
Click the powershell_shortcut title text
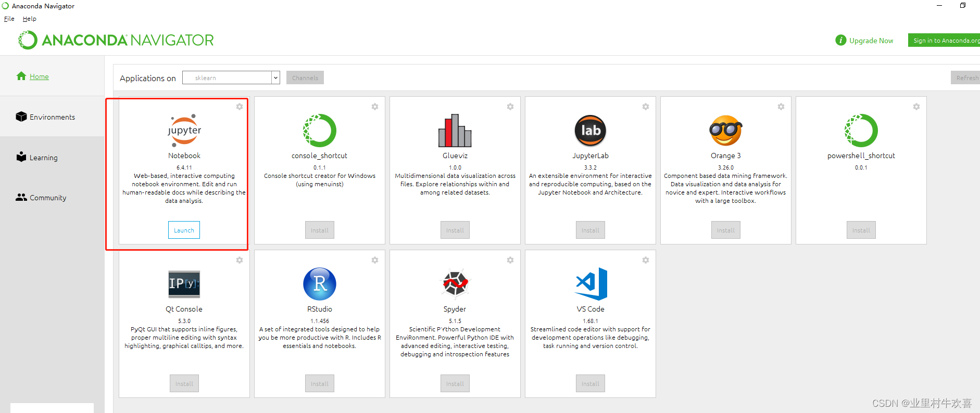(x=861, y=156)
